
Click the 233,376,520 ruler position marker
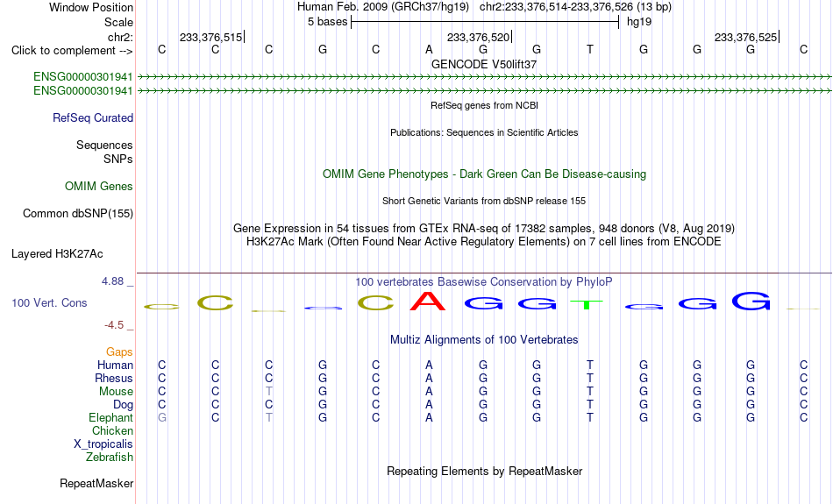click(478, 37)
